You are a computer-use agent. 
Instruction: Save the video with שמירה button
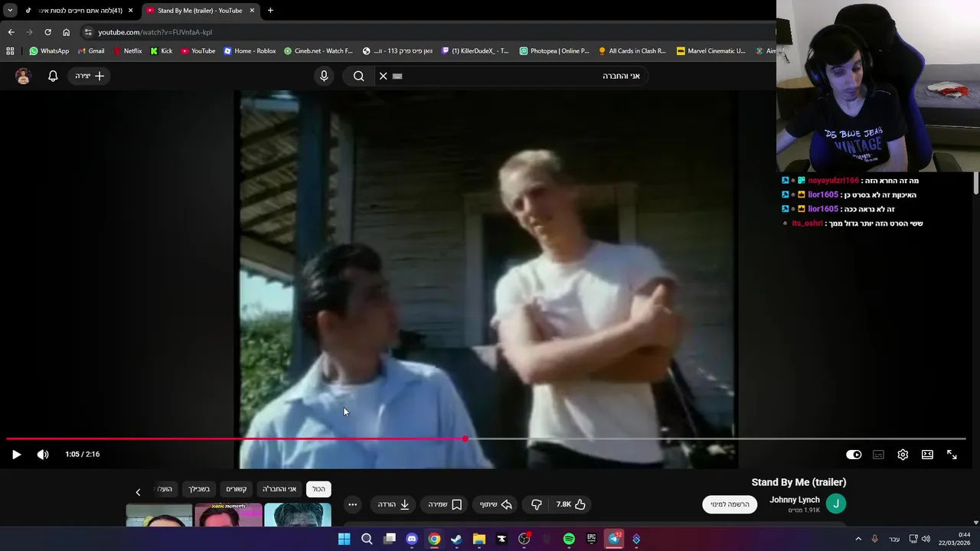coord(445,504)
